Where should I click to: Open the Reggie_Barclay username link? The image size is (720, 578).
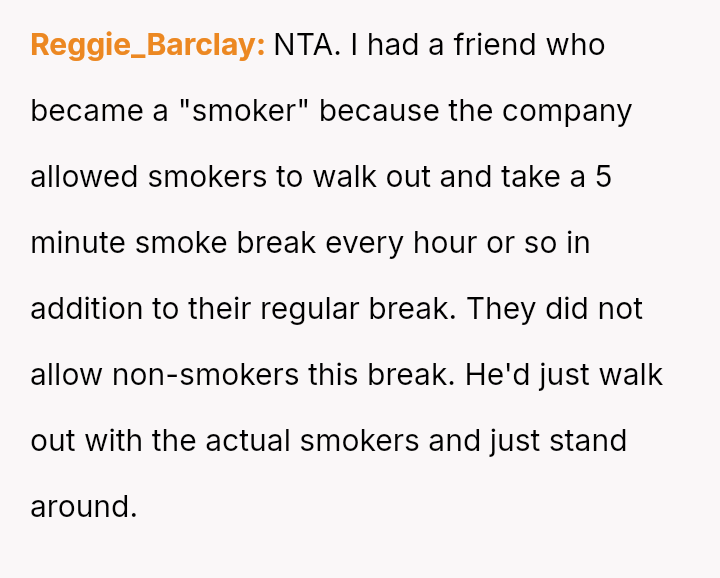[x=148, y=45]
